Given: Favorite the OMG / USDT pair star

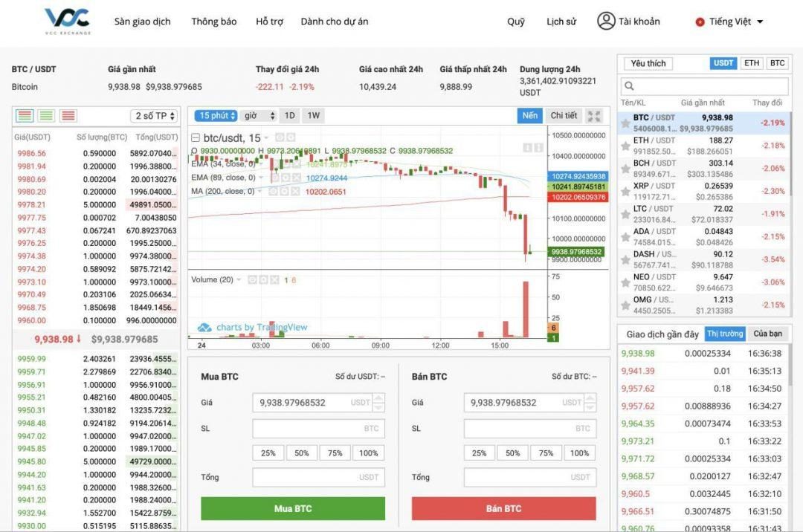Looking at the screenshot, I should pos(625,305).
